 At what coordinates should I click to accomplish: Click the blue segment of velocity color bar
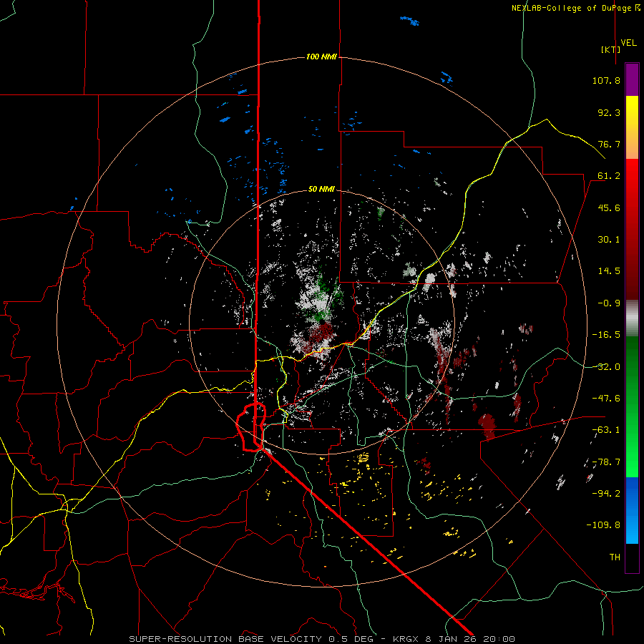(632, 510)
